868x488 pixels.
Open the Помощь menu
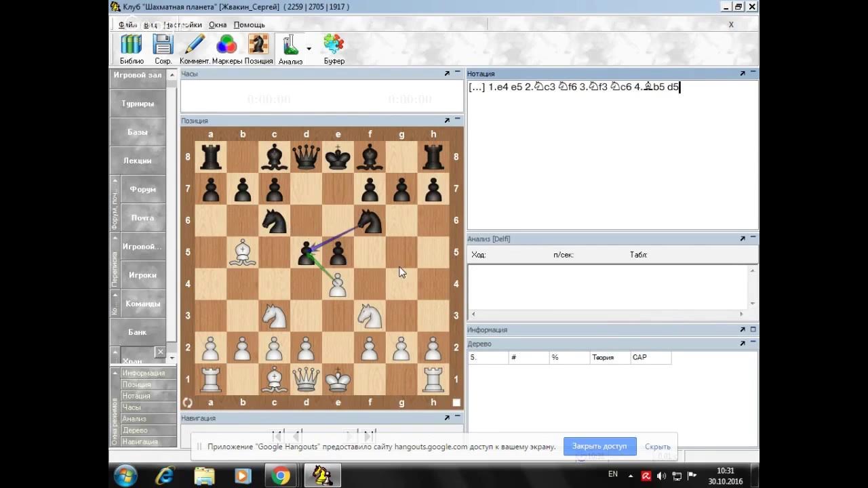[x=249, y=24]
